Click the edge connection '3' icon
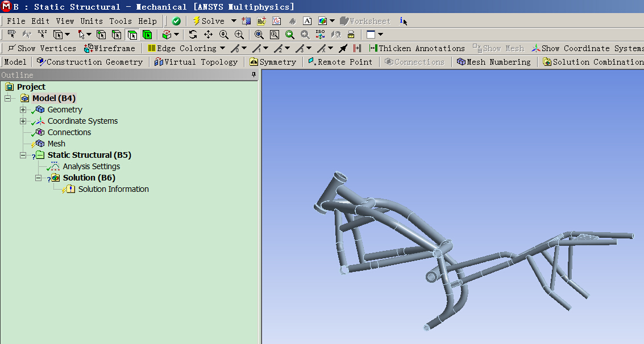 tap(300, 48)
